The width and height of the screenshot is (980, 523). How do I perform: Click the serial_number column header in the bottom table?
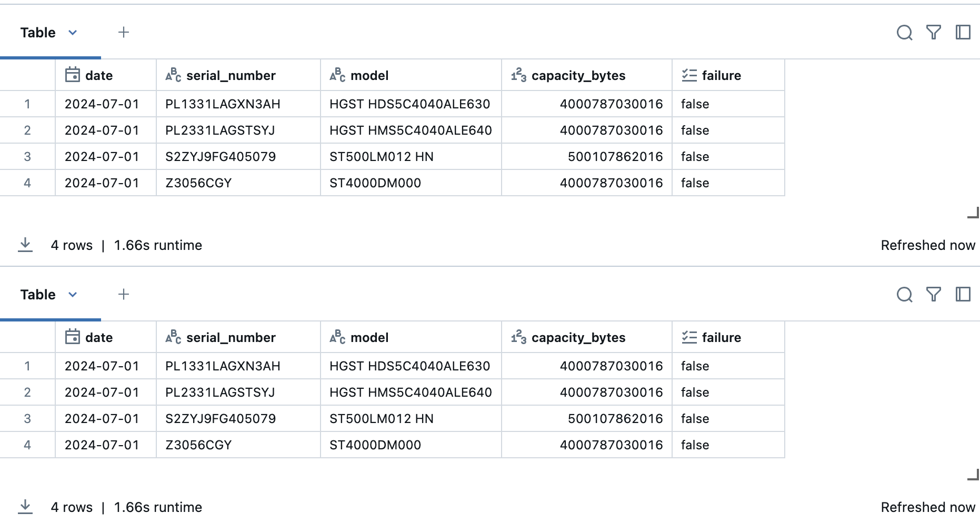pos(231,338)
